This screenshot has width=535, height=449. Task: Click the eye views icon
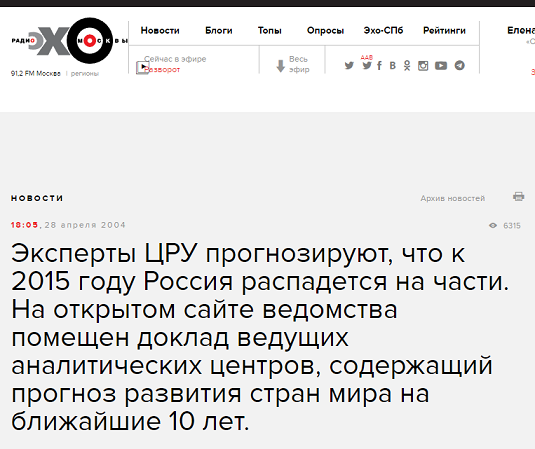(x=493, y=226)
